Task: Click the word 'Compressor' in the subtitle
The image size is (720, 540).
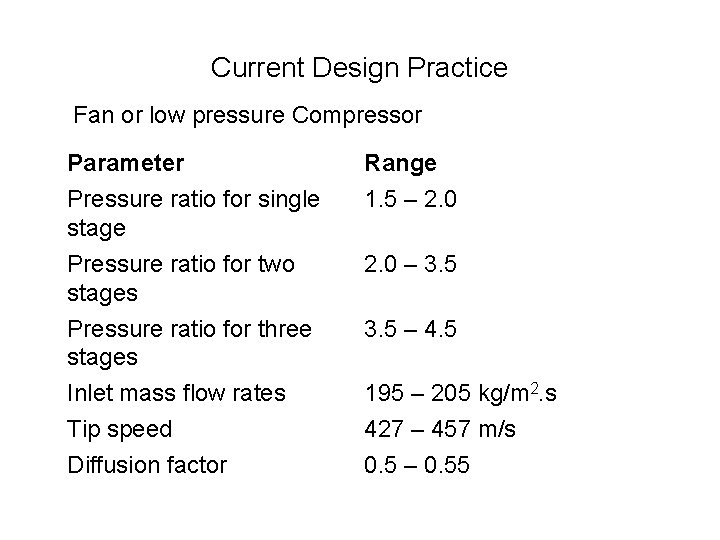Action: pyautogui.click(x=357, y=115)
